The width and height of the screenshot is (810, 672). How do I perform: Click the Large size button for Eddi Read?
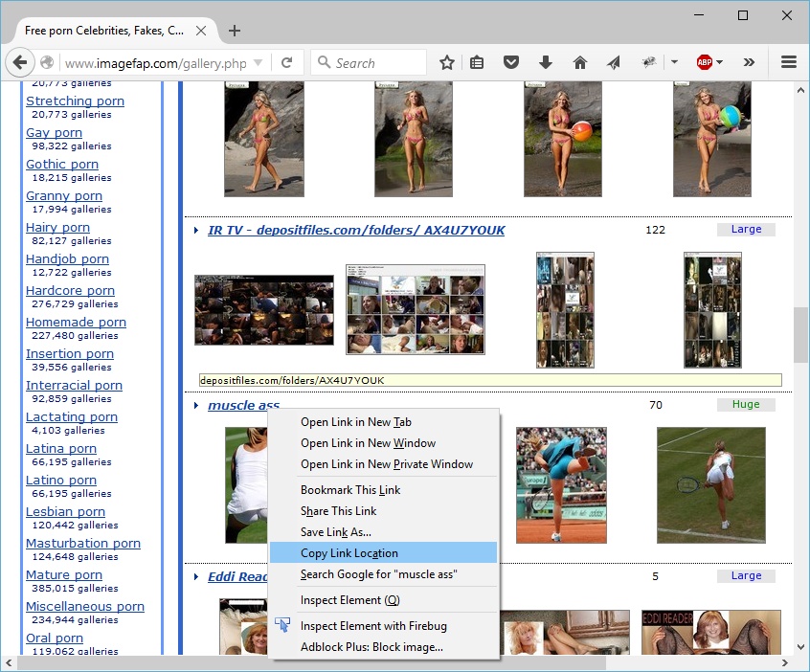746,576
